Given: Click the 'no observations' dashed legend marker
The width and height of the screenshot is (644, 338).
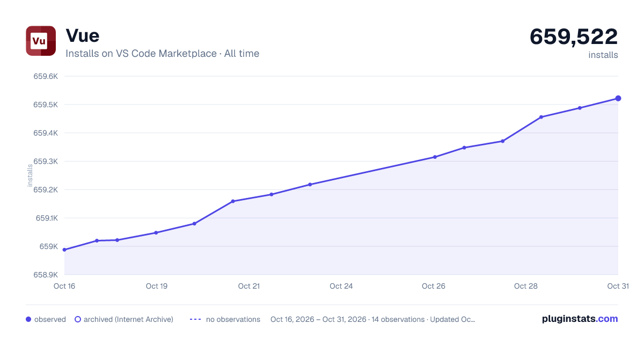Looking at the screenshot, I should point(195,319).
